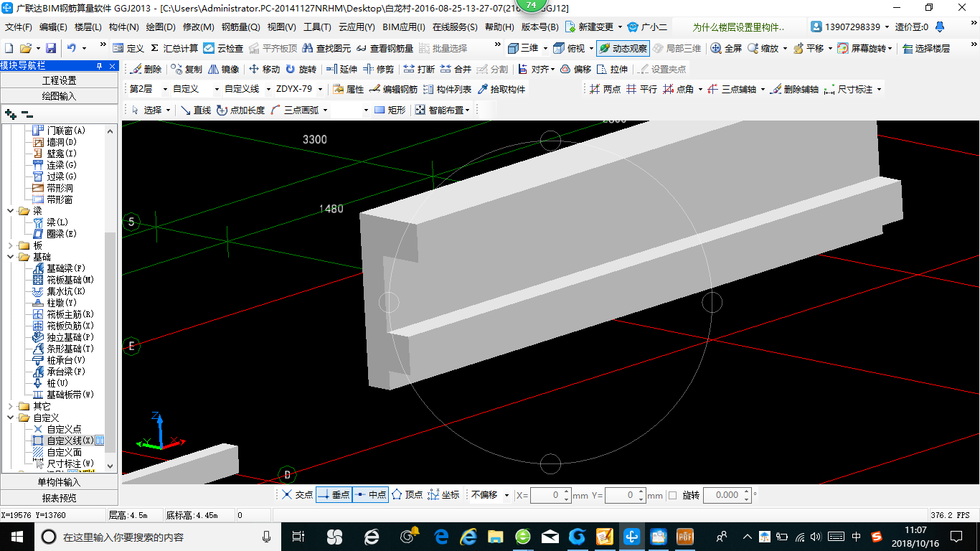Expand the 其它 tree folder
The height and width of the screenshot is (551, 980).
[x=10, y=406]
